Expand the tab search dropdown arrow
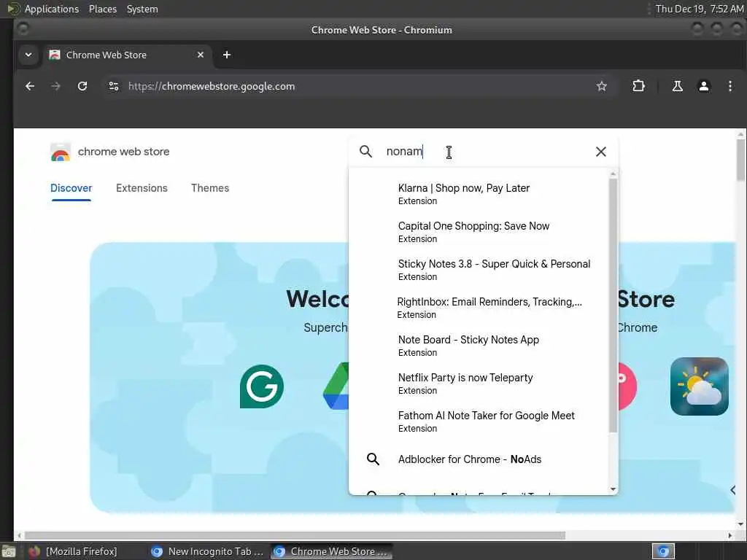 point(28,55)
